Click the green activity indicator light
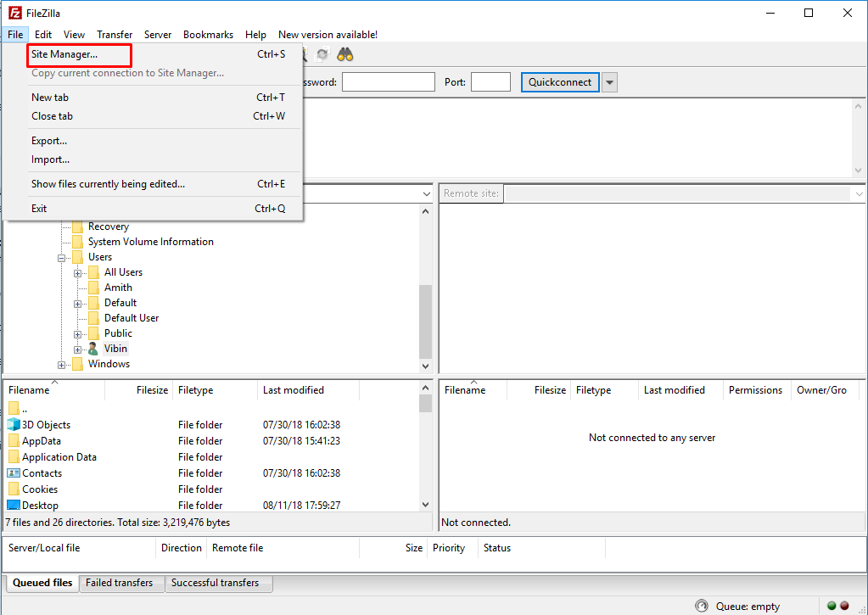 [832, 606]
